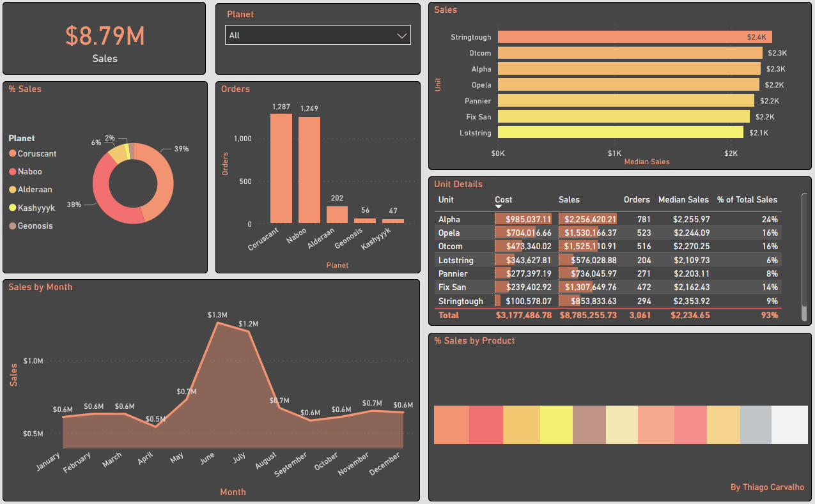Click the Cost sort-descending arrow indicator
This screenshot has height=504, width=815.
point(499,207)
